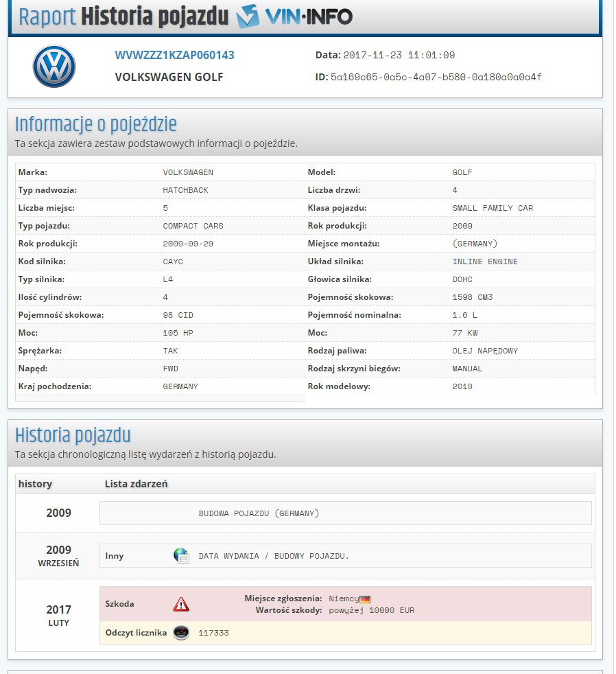
Task: Click the Model value 'GOLF'
Action: (462, 172)
